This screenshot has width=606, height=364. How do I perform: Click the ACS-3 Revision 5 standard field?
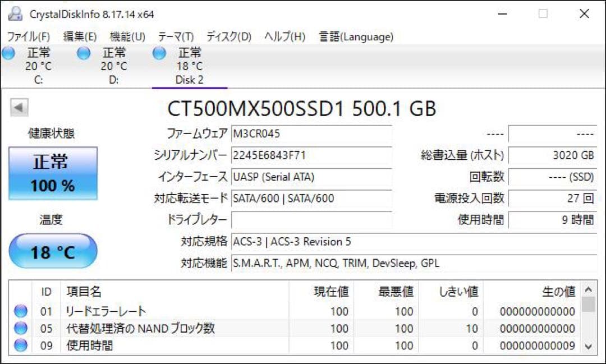coord(414,242)
